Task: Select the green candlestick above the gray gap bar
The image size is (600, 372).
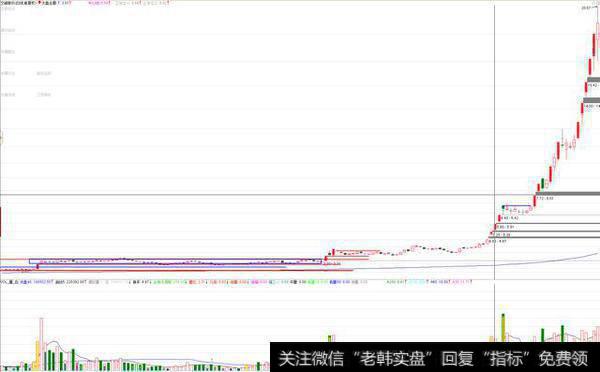Action: [x=542, y=183]
